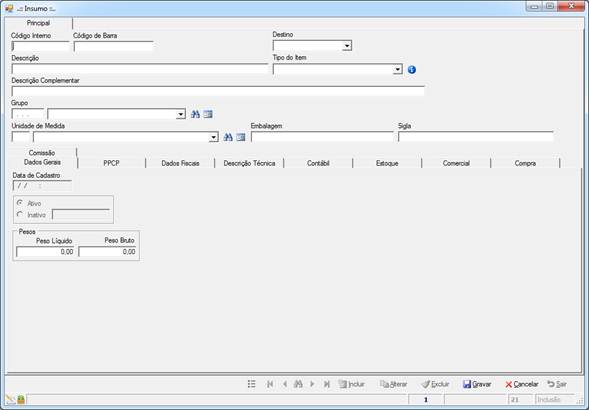Open the Compra tab
Image resolution: width=589 pixels, height=410 pixels.
coord(525,163)
